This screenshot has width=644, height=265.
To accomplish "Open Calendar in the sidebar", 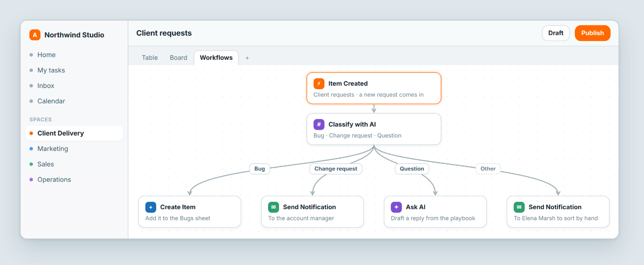I will 74,101.
